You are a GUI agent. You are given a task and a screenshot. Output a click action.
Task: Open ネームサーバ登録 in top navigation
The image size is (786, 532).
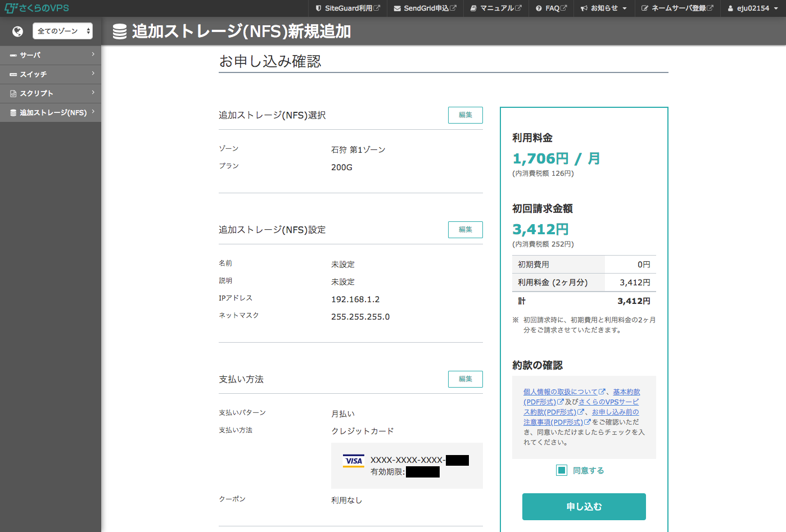[677, 8]
